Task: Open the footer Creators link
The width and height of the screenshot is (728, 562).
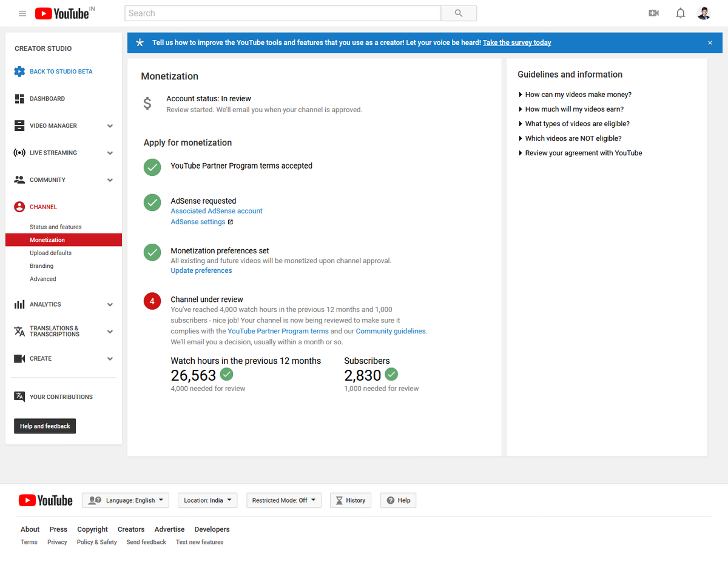Action: 131,529
